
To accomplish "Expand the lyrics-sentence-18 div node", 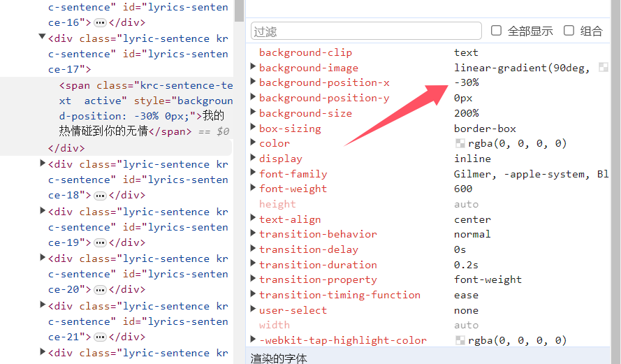I will click(43, 164).
